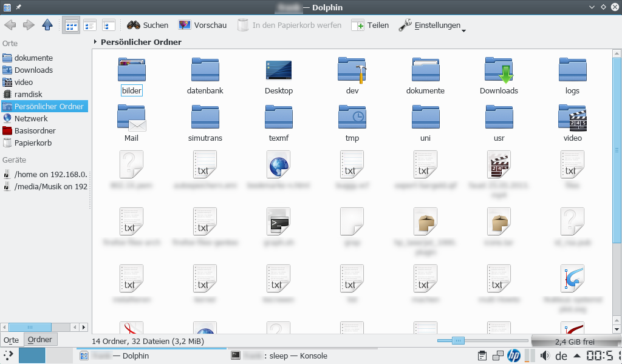Switch to icon view mode
The width and height of the screenshot is (622, 364).
point(71,25)
